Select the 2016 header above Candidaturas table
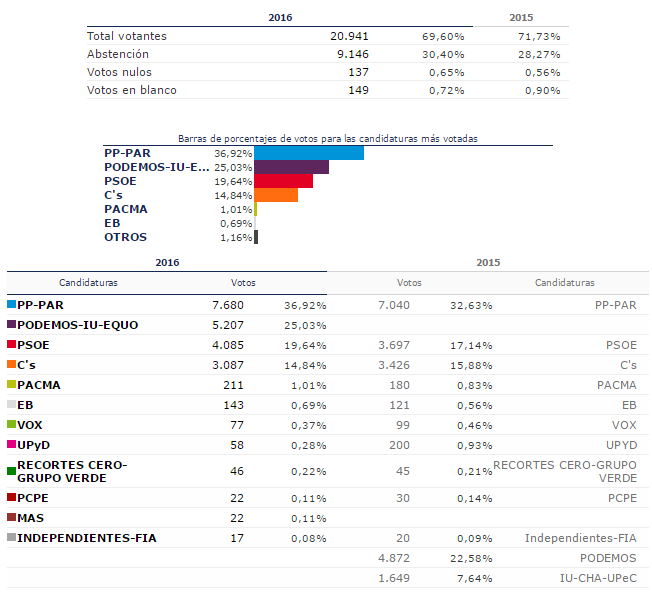Screen dimensions: 652x601 click(x=167, y=262)
